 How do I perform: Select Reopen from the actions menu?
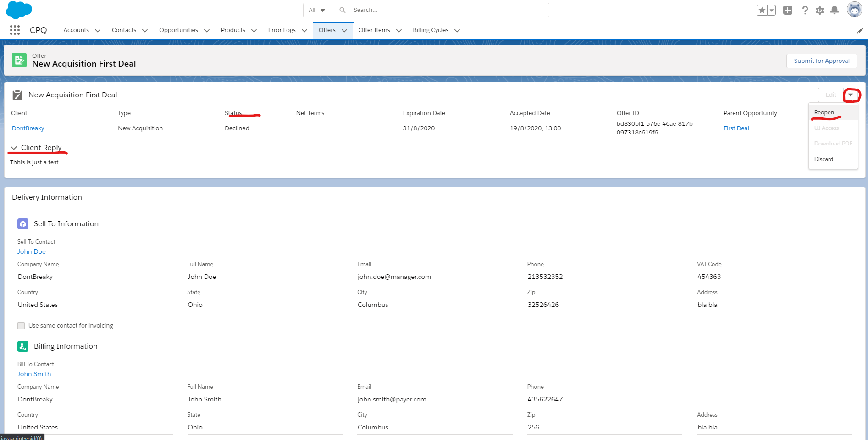833,112
